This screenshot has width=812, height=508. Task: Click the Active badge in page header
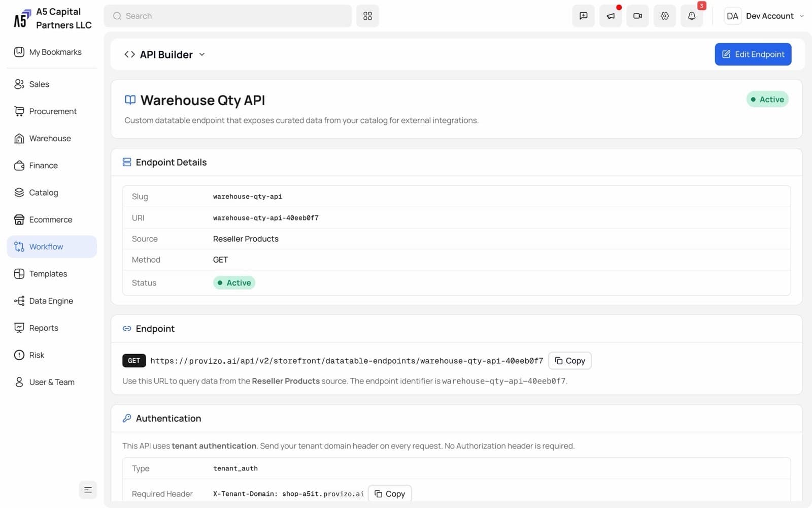[x=767, y=100]
